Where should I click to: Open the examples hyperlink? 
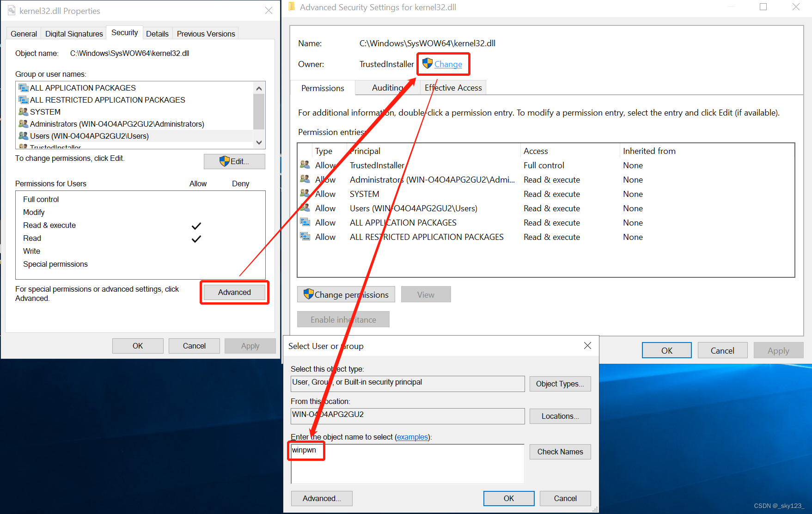[x=412, y=437]
